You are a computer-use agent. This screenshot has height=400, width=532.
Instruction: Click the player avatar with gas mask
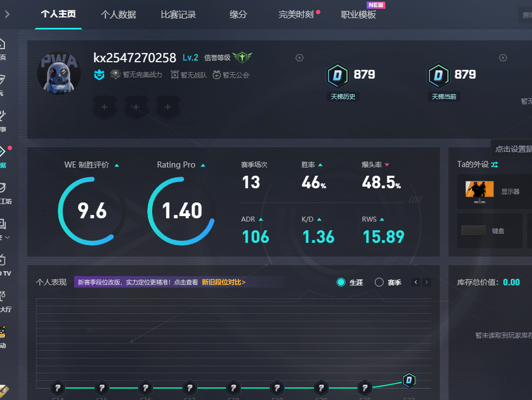[x=59, y=73]
